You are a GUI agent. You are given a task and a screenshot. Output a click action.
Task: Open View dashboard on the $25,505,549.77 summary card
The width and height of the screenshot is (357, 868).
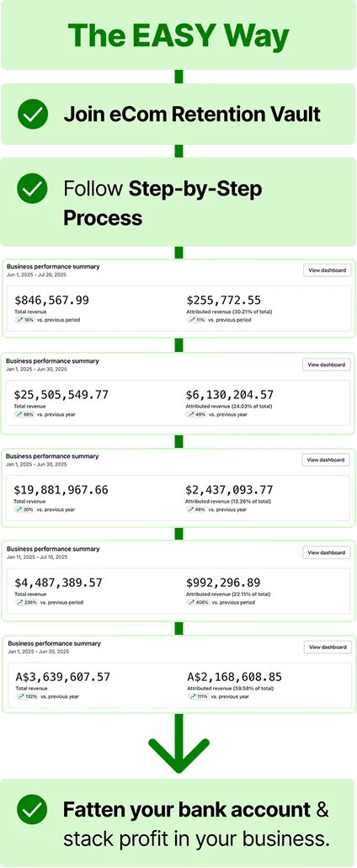click(x=327, y=365)
